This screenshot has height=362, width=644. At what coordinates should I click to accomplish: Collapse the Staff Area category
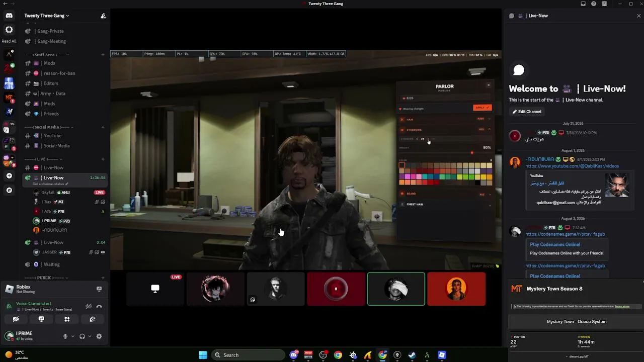tap(47, 55)
